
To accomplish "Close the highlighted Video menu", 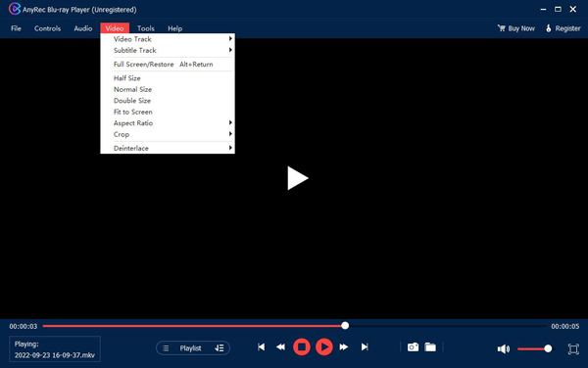I will tap(115, 28).
